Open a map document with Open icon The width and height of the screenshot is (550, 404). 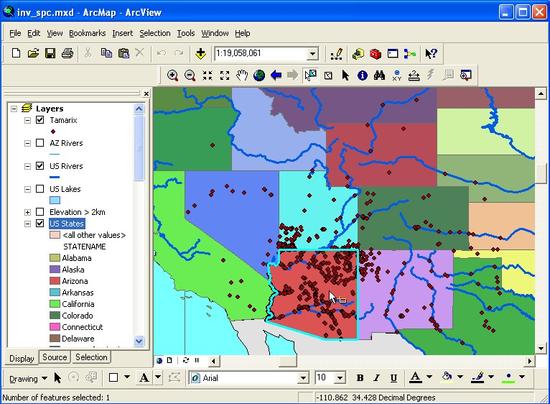point(33,53)
